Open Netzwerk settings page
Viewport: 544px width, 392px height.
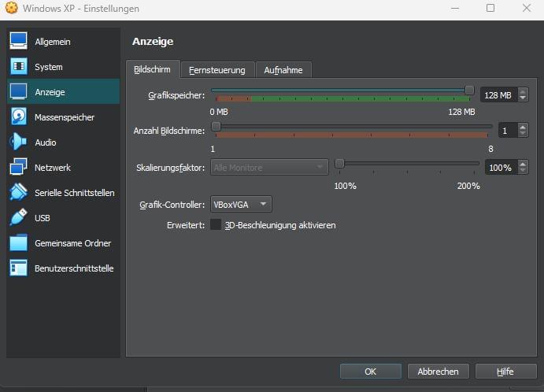pyautogui.click(x=63, y=168)
